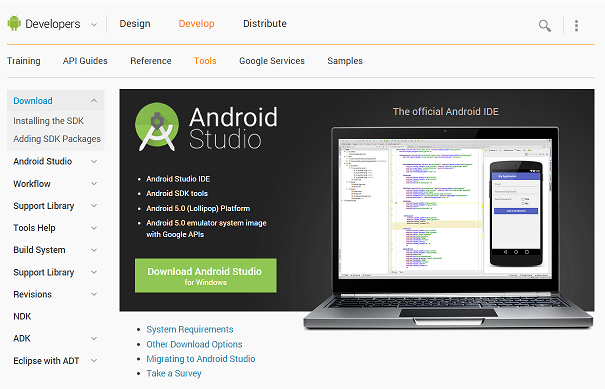This screenshot has height=389, width=605.
Task: Open Other Download Options link
Action: [194, 344]
